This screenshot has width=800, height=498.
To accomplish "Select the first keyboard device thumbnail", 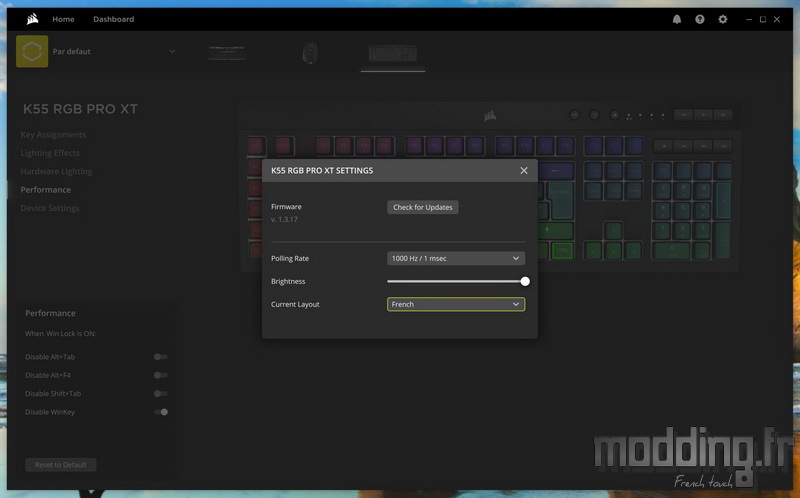I will (x=227, y=53).
